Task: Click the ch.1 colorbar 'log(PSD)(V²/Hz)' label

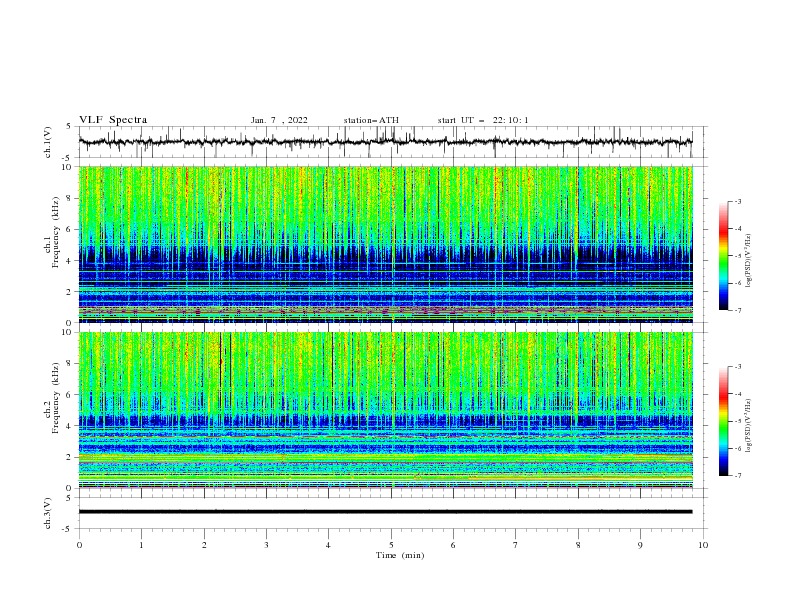Action: (x=748, y=261)
